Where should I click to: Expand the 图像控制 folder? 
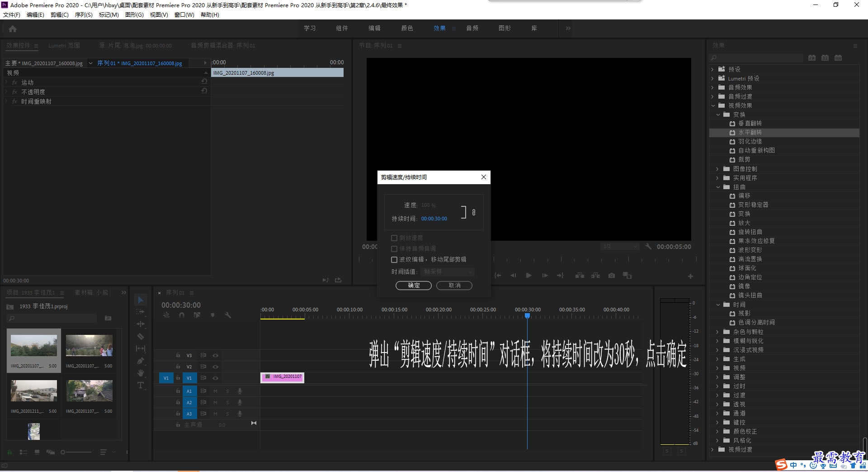pos(717,169)
